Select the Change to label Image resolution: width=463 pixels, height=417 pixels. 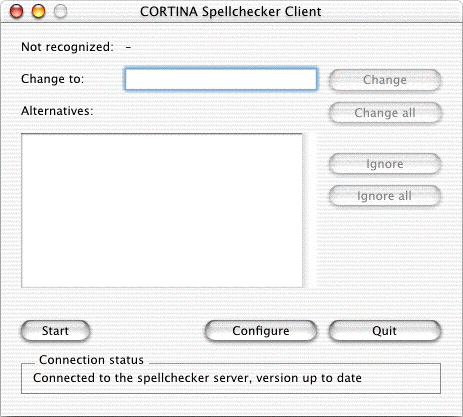pyautogui.click(x=53, y=79)
